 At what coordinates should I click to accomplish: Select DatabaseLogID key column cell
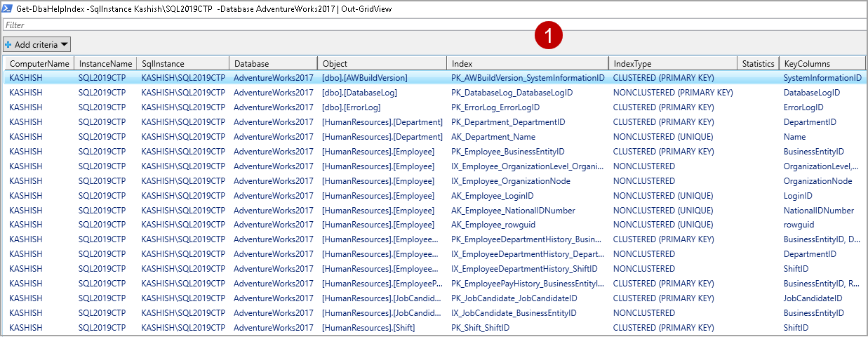pos(812,93)
